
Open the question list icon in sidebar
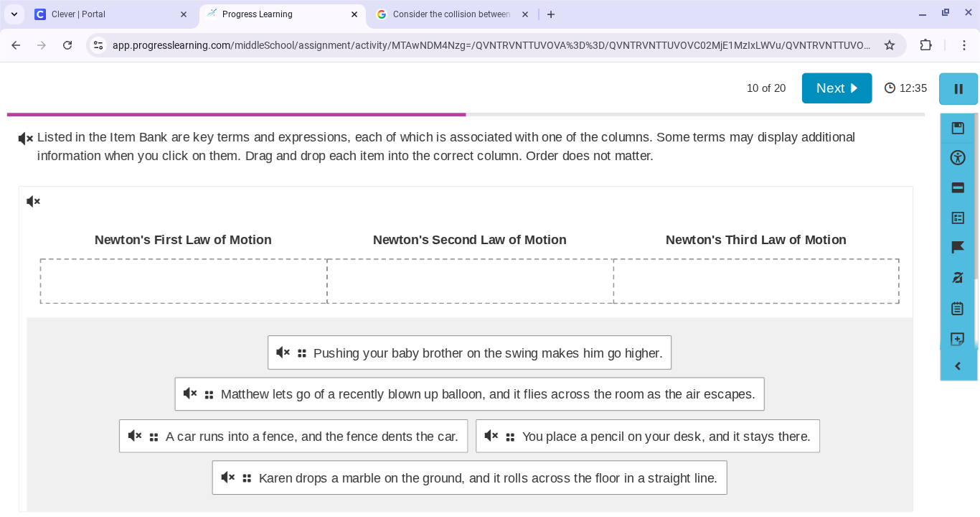[x=958, y=218]
